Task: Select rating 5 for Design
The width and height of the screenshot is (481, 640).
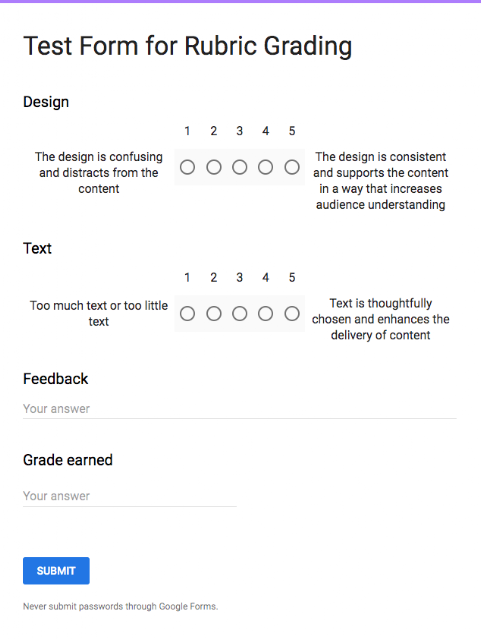Action: tap(292, 167)
